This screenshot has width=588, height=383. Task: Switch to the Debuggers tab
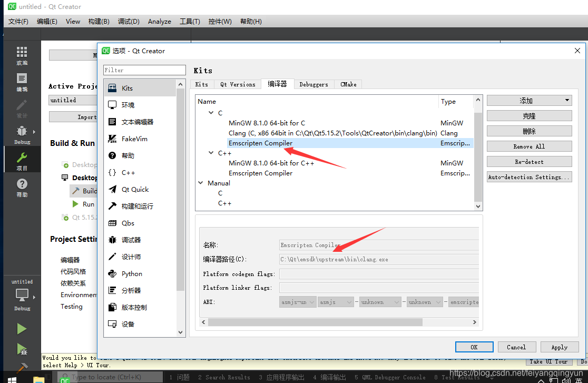click(313, 84)
